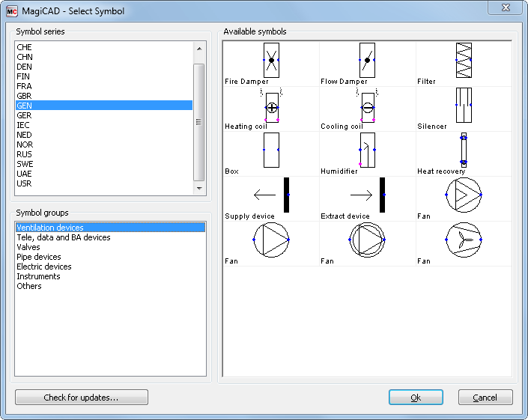Select FIN in Symbol series list

[24, 76]
